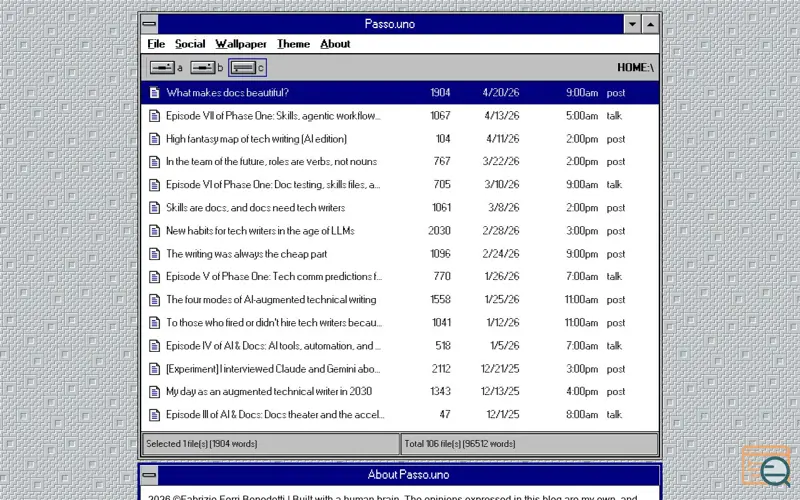Open the About menu
Screen dimensions: 800x500
tap(335, 44)
